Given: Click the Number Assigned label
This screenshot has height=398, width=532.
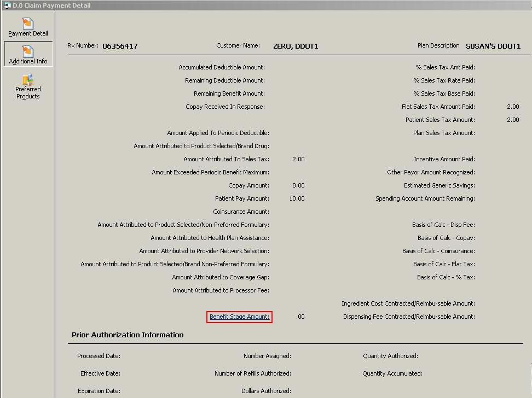Looking at the screenshot, I should [267, 356].
